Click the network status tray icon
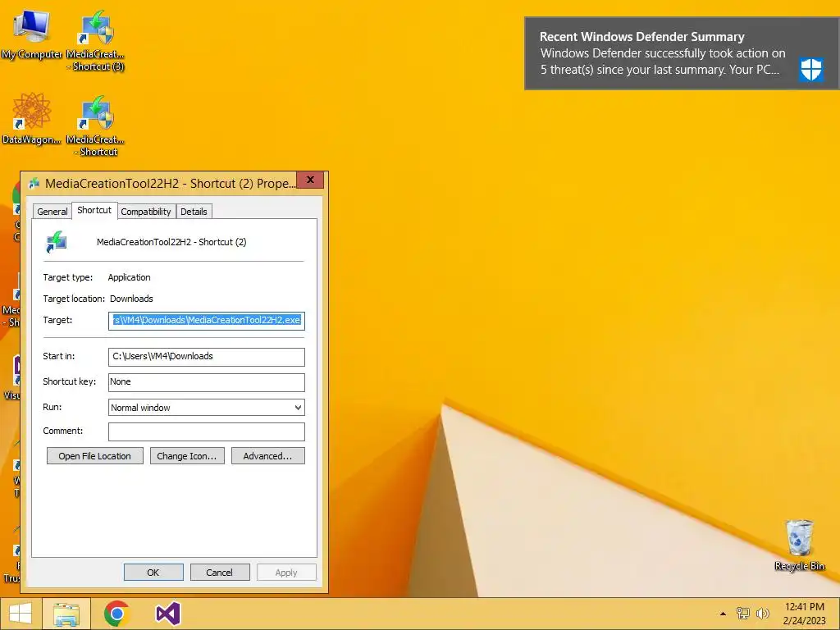 coord(743,614)
